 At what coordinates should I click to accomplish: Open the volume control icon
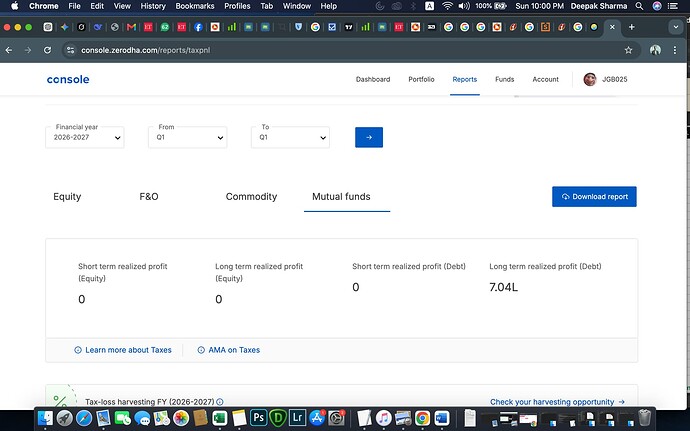point(464,6)
